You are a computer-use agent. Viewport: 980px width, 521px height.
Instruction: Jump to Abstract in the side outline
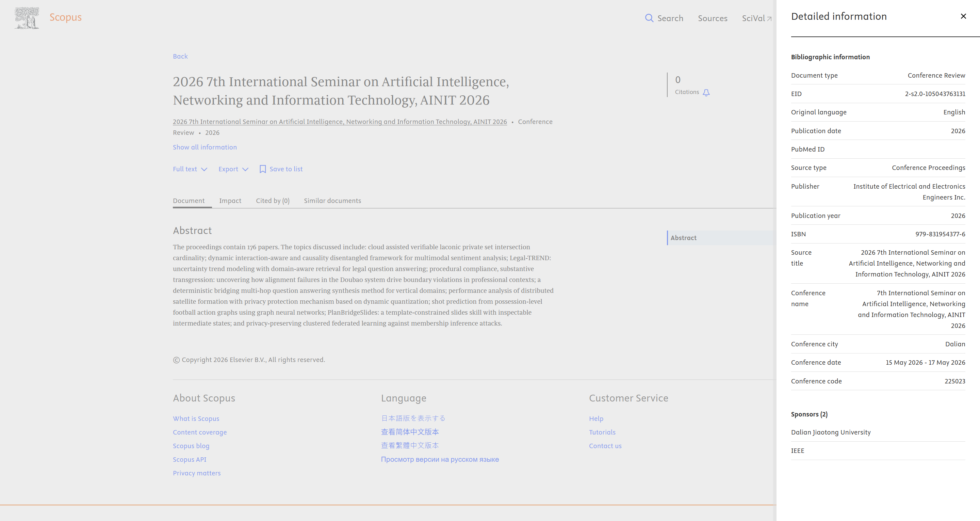click(683, 238)
